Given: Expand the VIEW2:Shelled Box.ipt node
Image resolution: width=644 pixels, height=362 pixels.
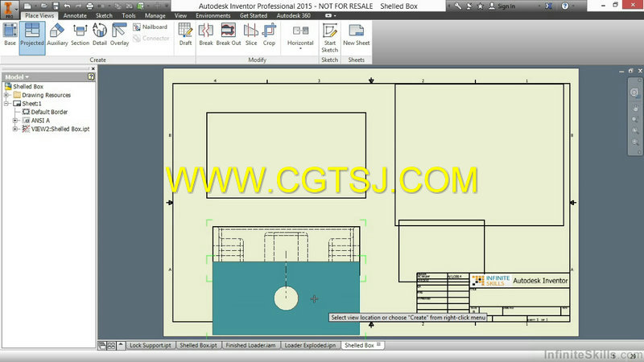Looking at the screenshot, I should click(15, 129).
